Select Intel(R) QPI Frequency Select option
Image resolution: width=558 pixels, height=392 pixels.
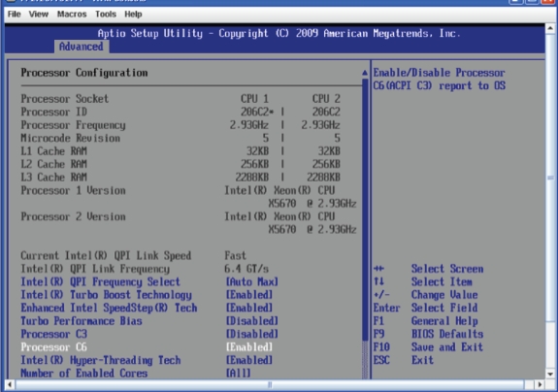[100, 281]
